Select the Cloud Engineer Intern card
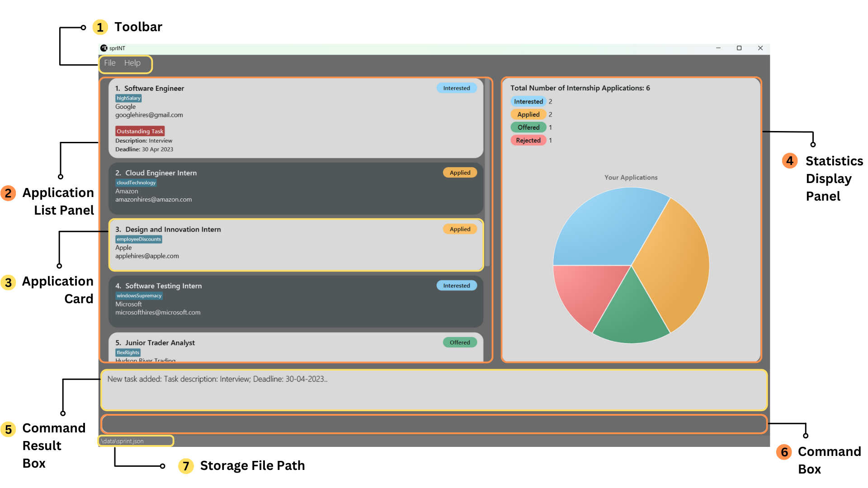This screenshot has width=868, height=488. coord(296,188)
